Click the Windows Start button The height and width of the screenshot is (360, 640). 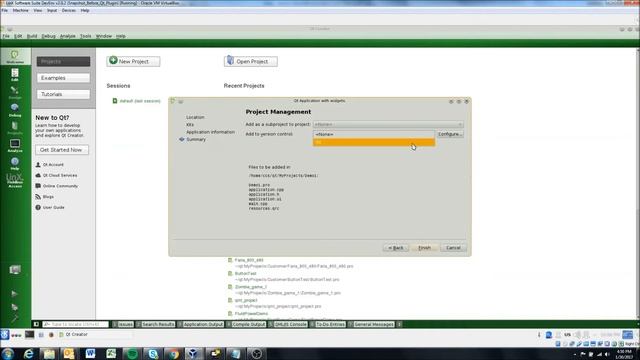click(x=7, y=353)
